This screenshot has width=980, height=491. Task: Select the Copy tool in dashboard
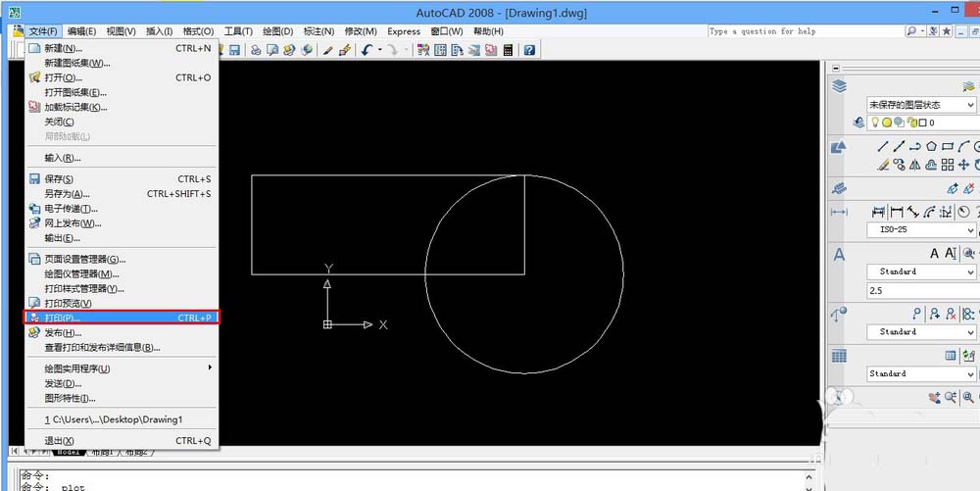(x=899, y=165)
